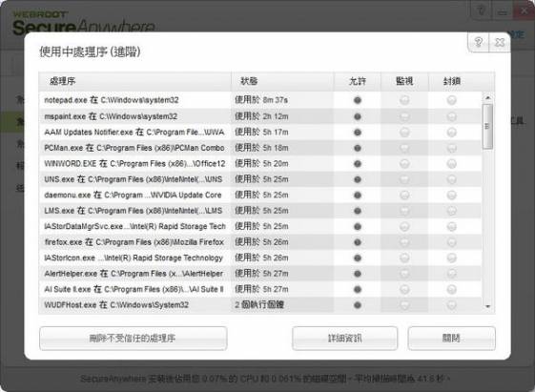Click the scroll down arrow in process list
The image size is (535, 392).
click(x=488, y=306)
